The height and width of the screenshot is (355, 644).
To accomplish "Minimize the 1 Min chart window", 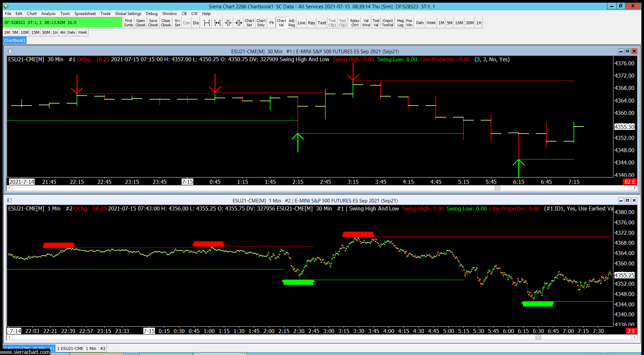I will [x=621, y=200].
